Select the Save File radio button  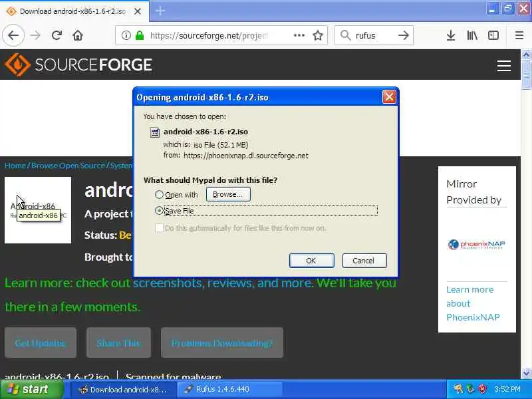[x=159, y=211]
